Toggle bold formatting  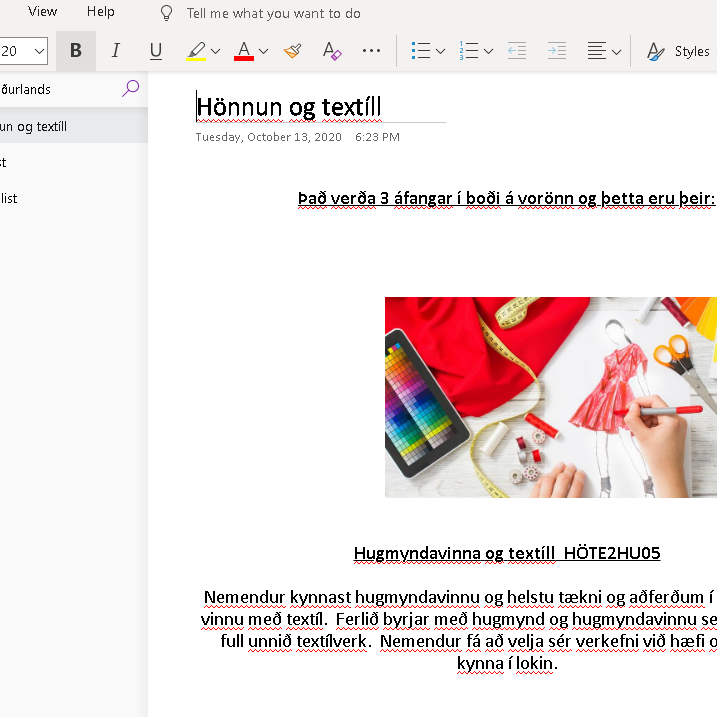(76, 51)
